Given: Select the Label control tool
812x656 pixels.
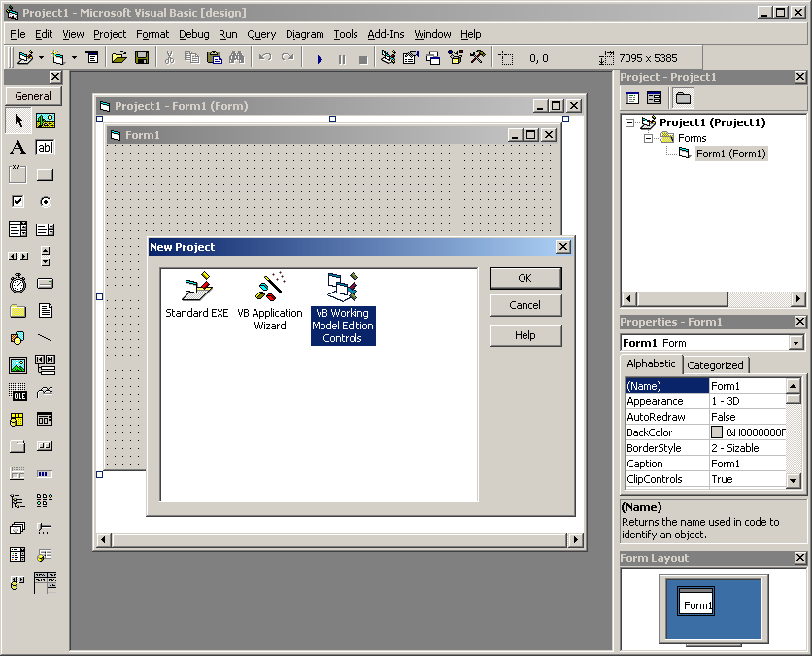Looking at the screenshot, I should (18, 147).
